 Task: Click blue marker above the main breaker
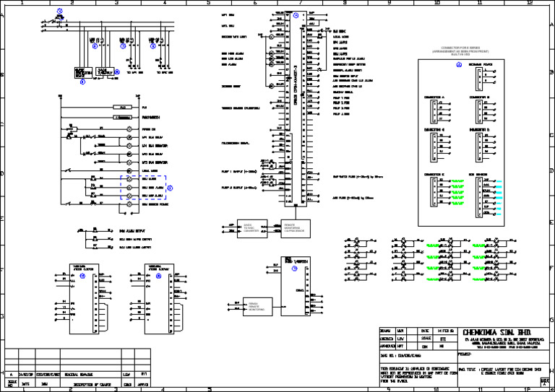[x=59, y=12]
